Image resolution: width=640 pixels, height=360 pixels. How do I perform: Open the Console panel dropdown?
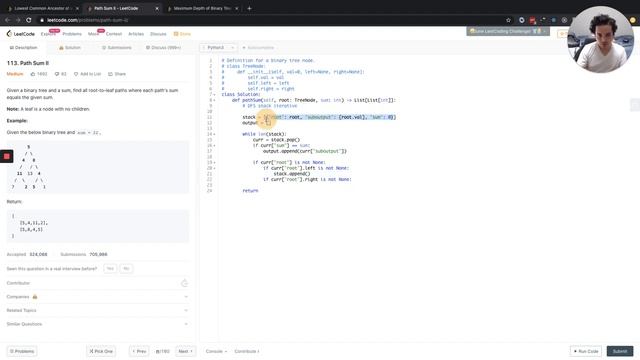tap(216, 351)
